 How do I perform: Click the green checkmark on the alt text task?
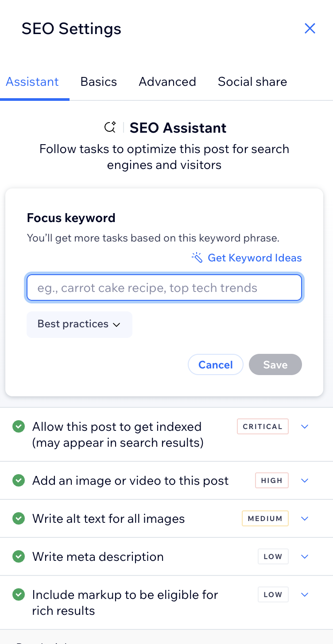point(19,518)
